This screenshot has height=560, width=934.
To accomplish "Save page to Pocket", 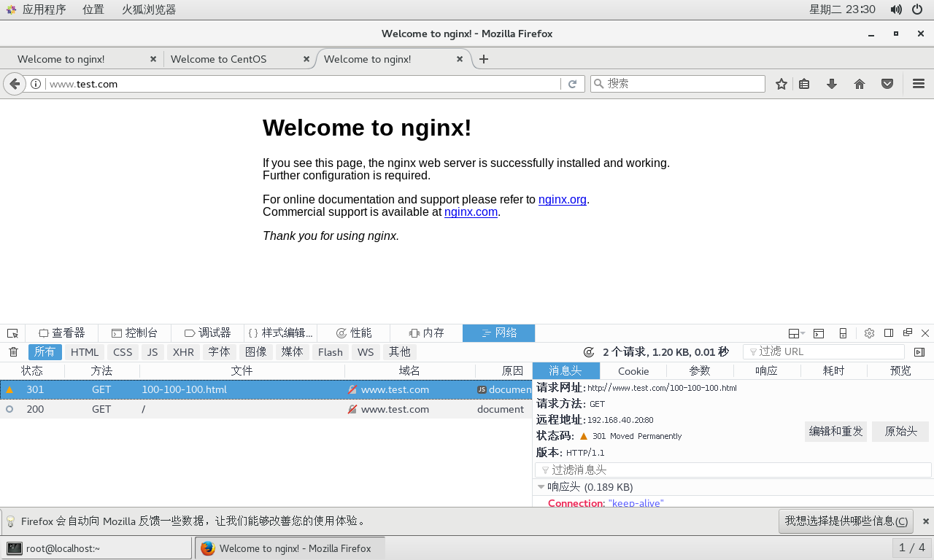I will tap(887, 84).
